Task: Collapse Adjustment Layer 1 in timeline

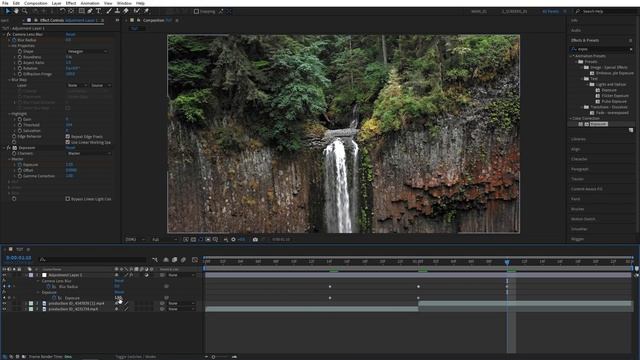Action: (26, 275)
